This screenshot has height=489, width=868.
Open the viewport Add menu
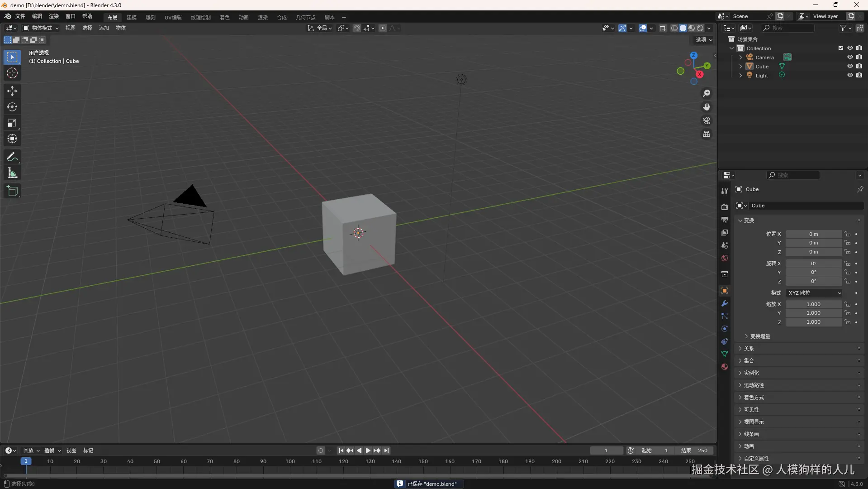pyautogui.click(x=104, y=28)
